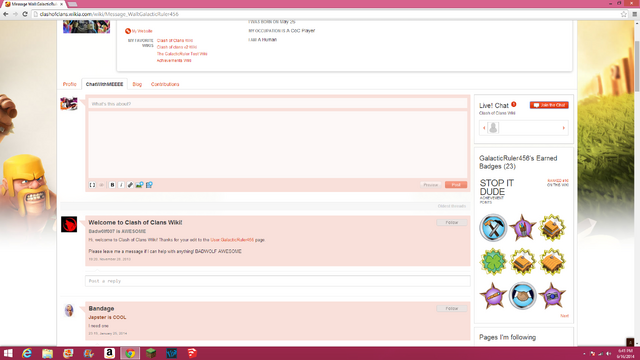The width and height of the screenshot is (640, 360).
Task: Add a photo with the picture icon
Action: tap(140, 185)
